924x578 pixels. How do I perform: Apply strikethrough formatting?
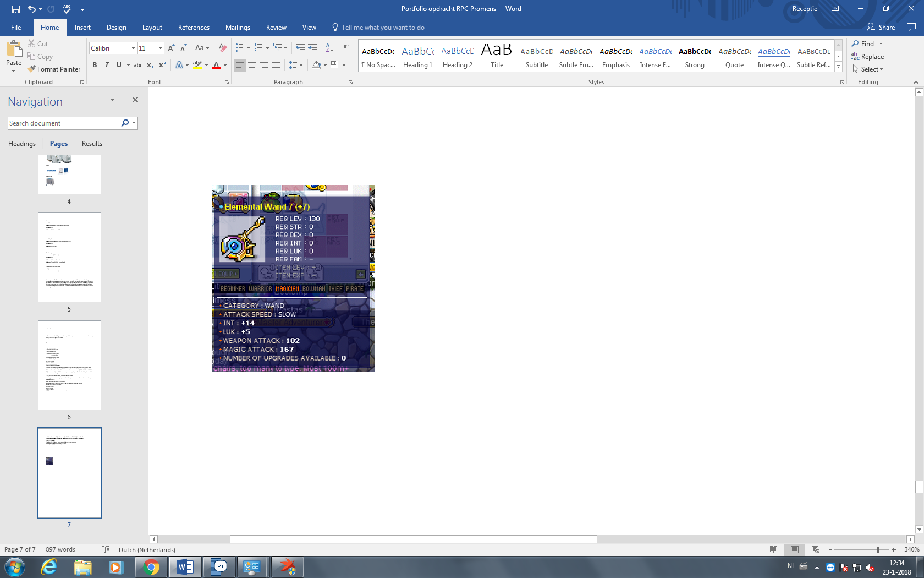point(138,65)
